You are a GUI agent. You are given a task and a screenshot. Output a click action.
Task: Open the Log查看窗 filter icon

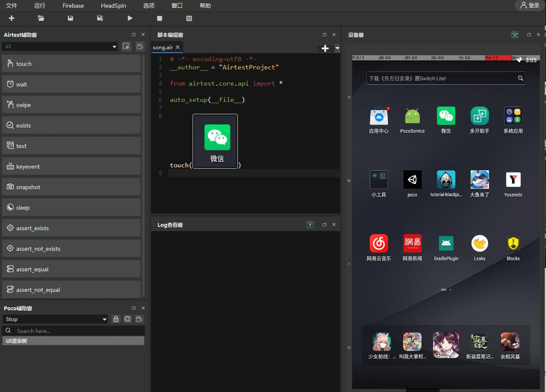pos(310,225)
